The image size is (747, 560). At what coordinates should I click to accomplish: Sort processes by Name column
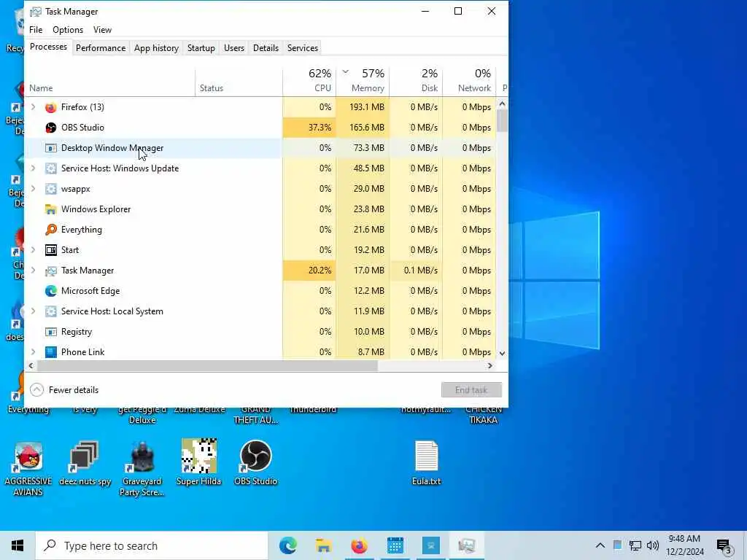pos(109,82)
